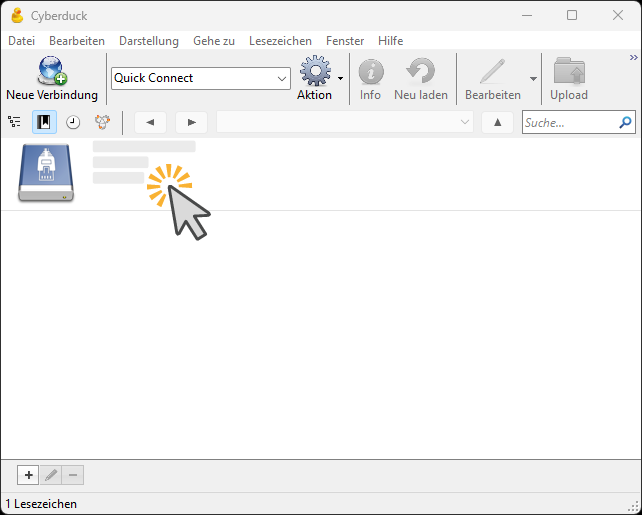This screenshot has height=515, width=642.
Task: Add a new bookmark with plus button
Action: tap(28, 475)
